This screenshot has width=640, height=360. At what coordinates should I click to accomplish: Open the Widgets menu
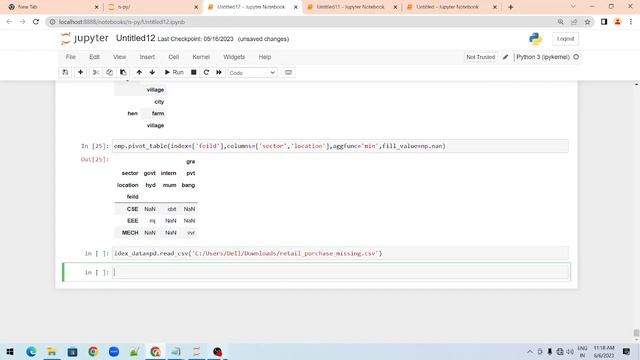coord(234,57)
